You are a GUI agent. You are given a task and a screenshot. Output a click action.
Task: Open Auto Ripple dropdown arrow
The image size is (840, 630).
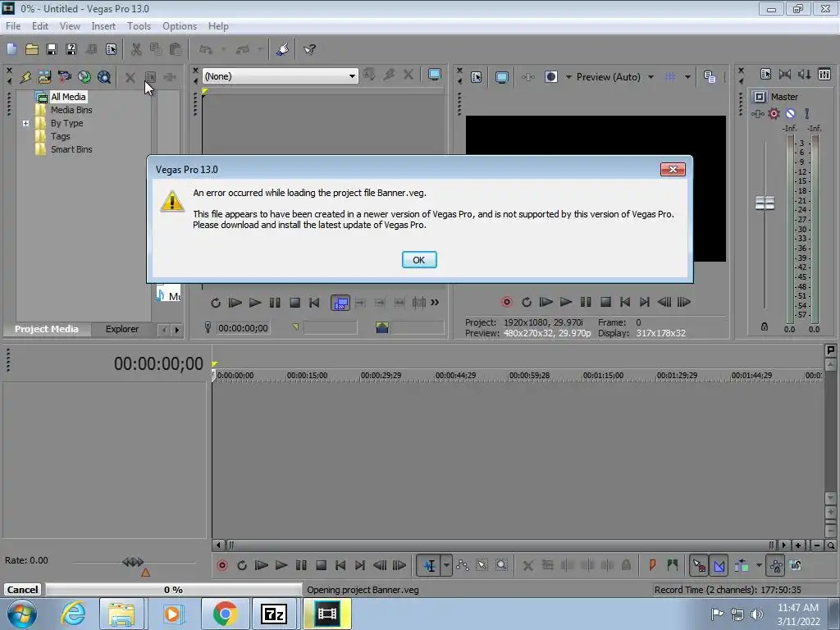pyautogui.click(x=759, y=565)
